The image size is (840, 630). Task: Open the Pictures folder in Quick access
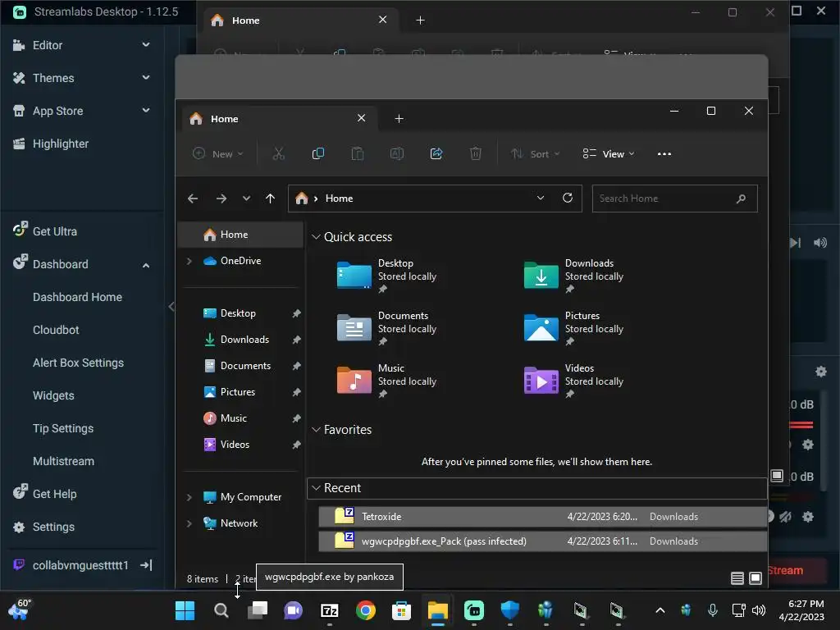pyautogui.click(x=575, y=328)
